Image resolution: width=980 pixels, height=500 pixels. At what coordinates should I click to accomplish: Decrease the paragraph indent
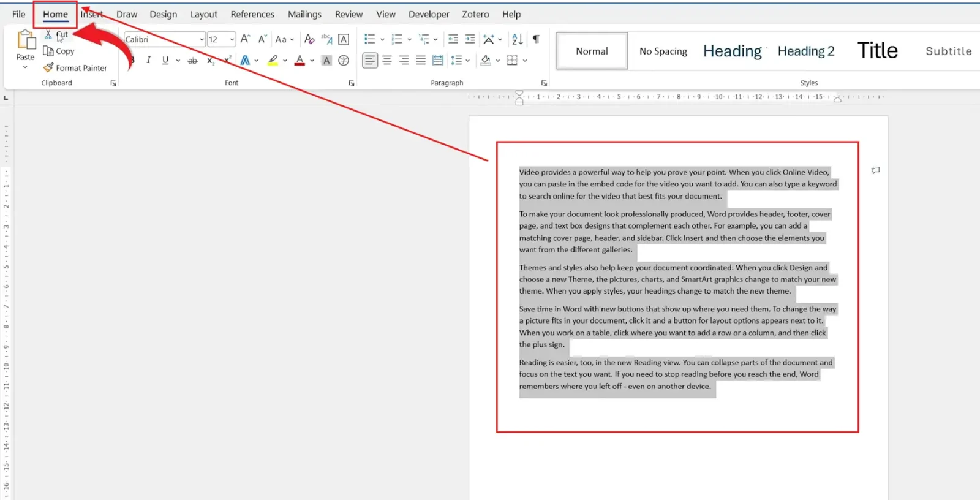[x=453, y=39]
